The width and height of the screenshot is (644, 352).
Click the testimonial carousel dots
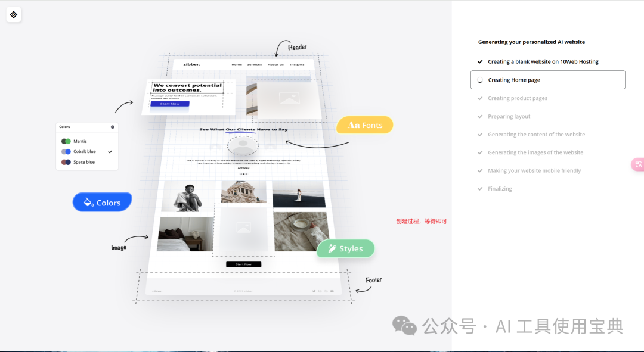[243, 174]
